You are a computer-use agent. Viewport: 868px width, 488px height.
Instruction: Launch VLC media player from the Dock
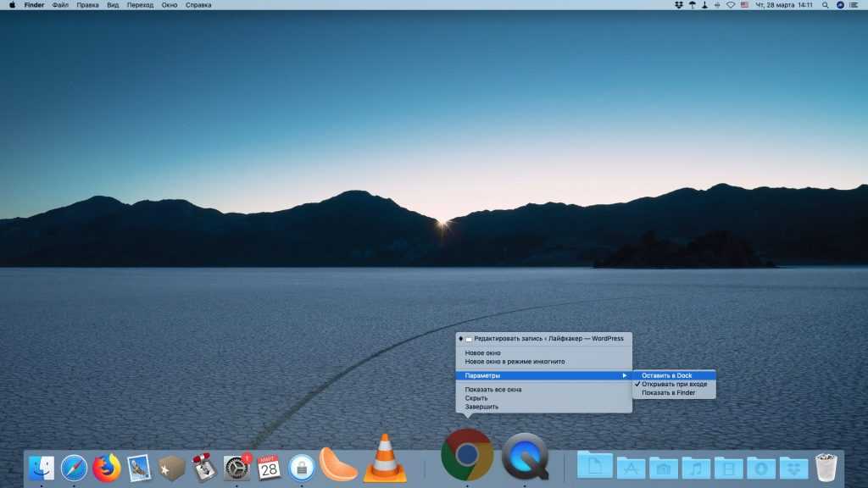384,459
